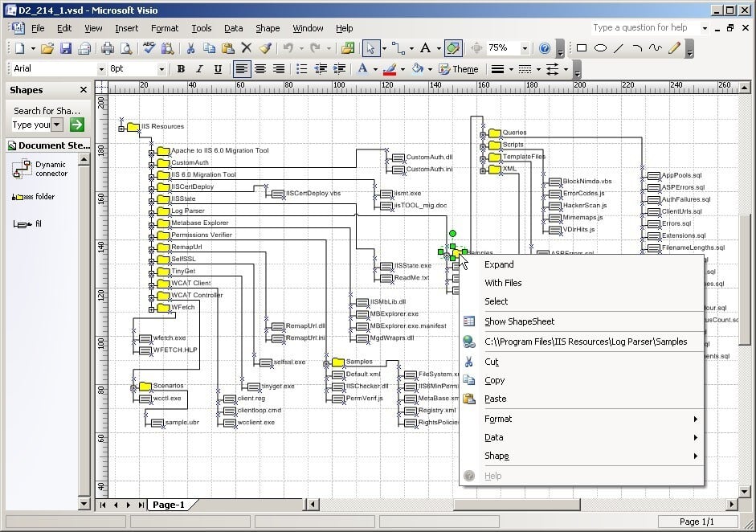Select the Ellipse drawing tool
Image resolution: width=756 pixels, height=532 pixels.
pos(600,48)
